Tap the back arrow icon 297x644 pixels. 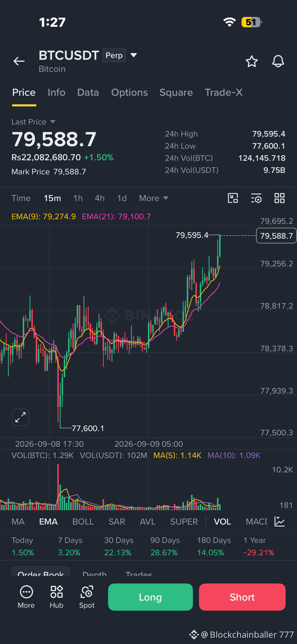coord(19,61)
